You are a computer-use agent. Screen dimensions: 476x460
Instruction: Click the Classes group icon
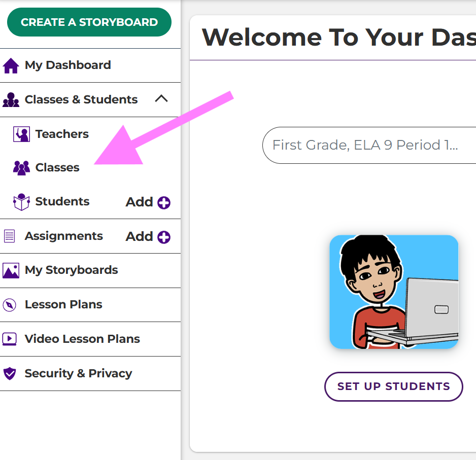click(x=21, y=168)
